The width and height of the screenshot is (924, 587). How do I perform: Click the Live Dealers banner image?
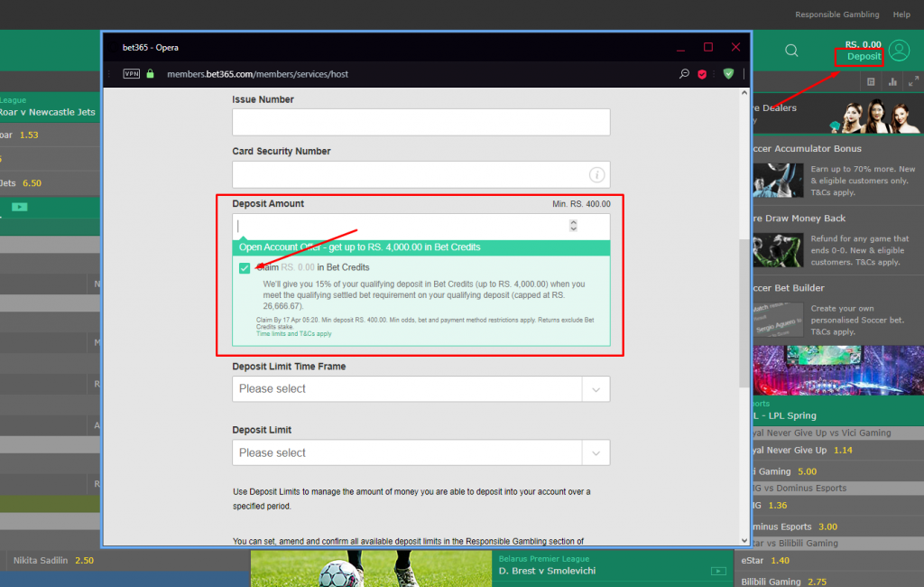pyautogui.click(x=874, y=116)
